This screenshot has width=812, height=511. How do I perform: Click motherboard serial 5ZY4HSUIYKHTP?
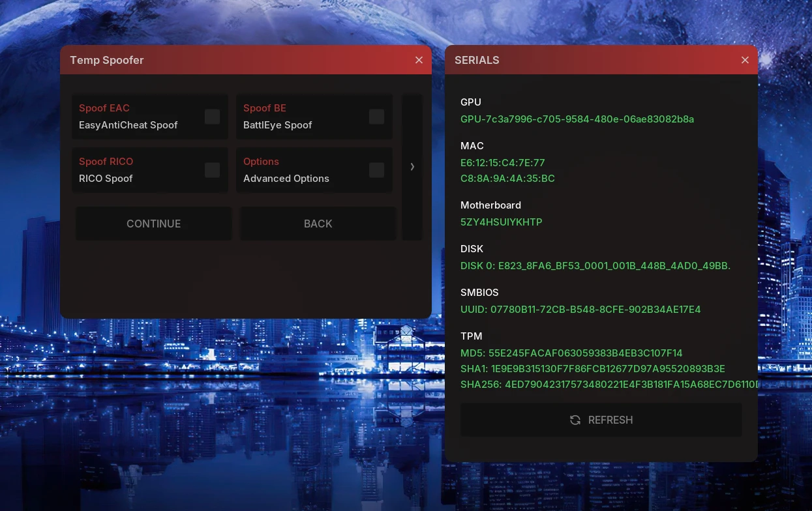click(x=502, y=222)
